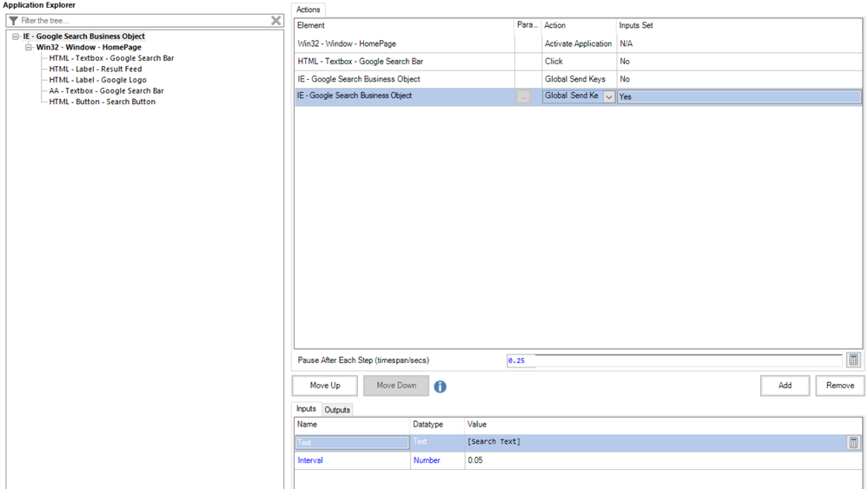This screenshot has width=868, height=489.
Task: Clear the tree filter with X icon
Action: click(x=275, y=21)
